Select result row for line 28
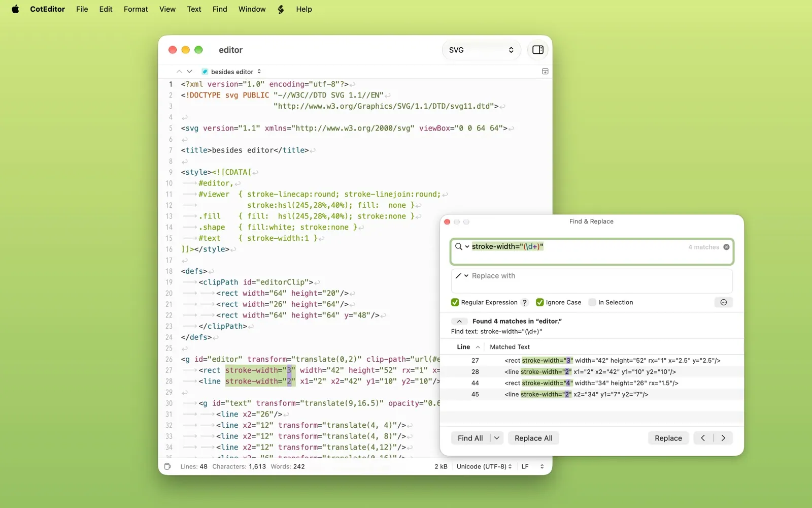Image resolution: width=812 pixels, height=508 pixels. (592, 371)
